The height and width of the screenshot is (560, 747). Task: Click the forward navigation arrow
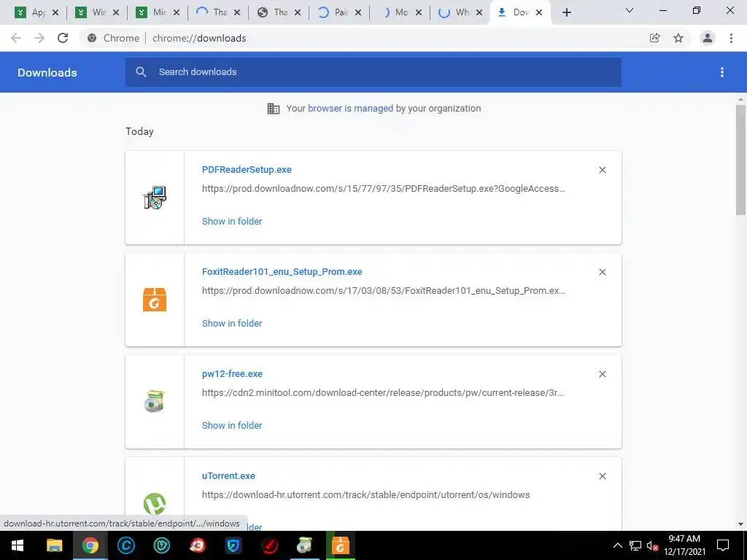[39, 38]
